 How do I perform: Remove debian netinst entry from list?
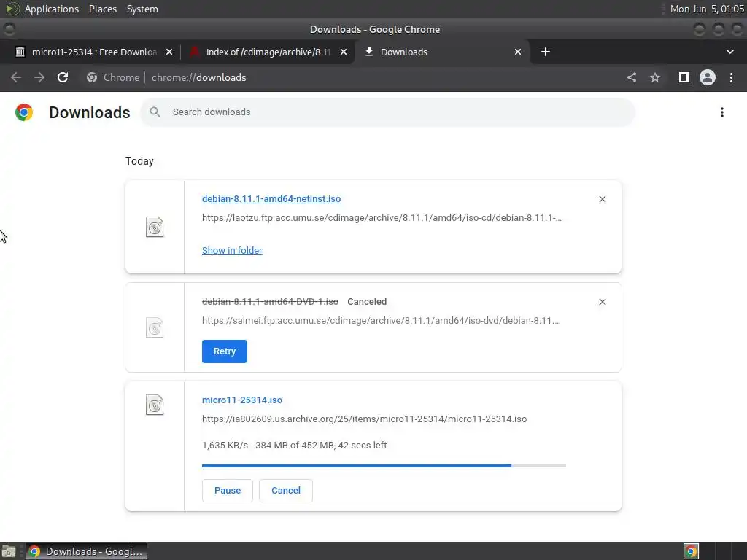coord(602,199)
